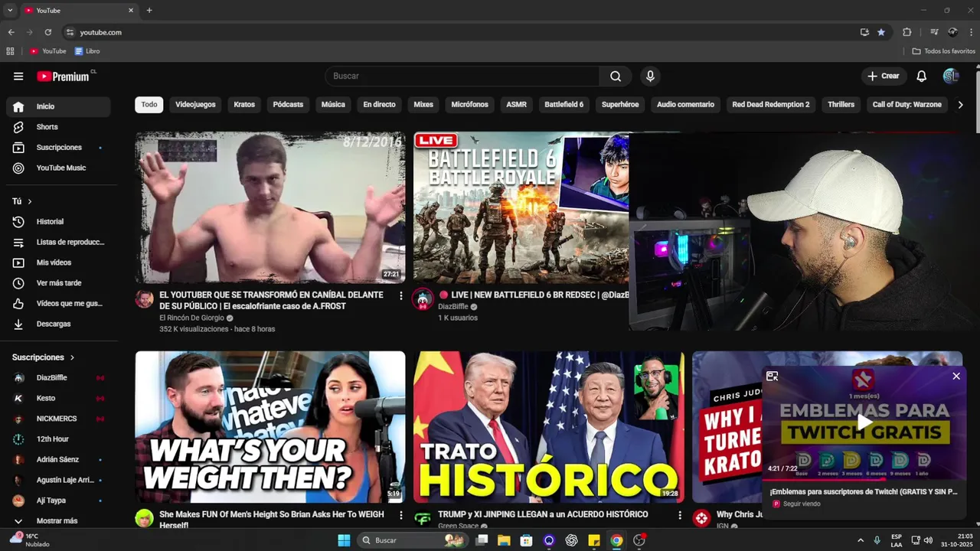Open Listas de reproducción in sidebar
The height and width of the screenshot is (551, 980).
58,242
